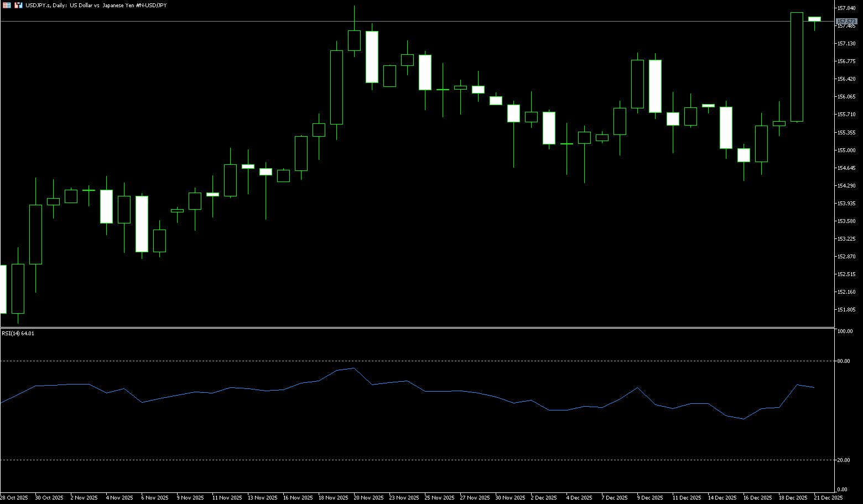Image resolution: width=863 pixels, height=504 pixels.
Task: Select the current price tag 157.573
Action: click(x=846, y=21)
